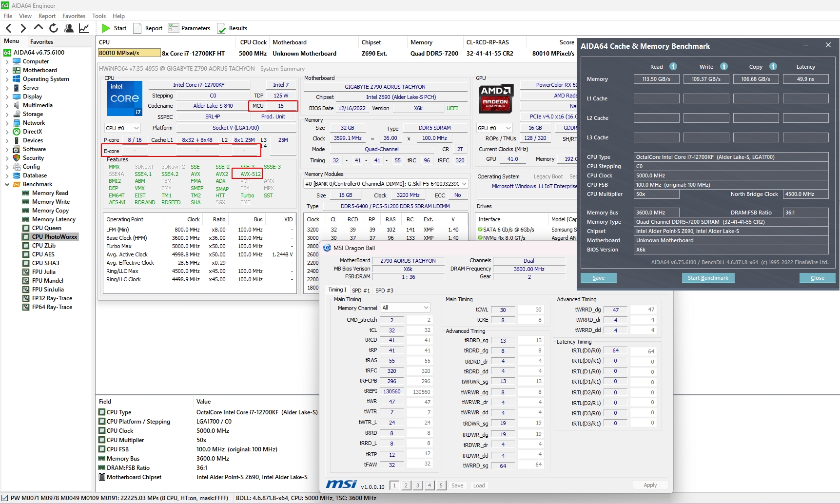Select the Security shield icon
The width and height of the screenshot is (840, 504).
pyautogui.click(x=17, y=158)
